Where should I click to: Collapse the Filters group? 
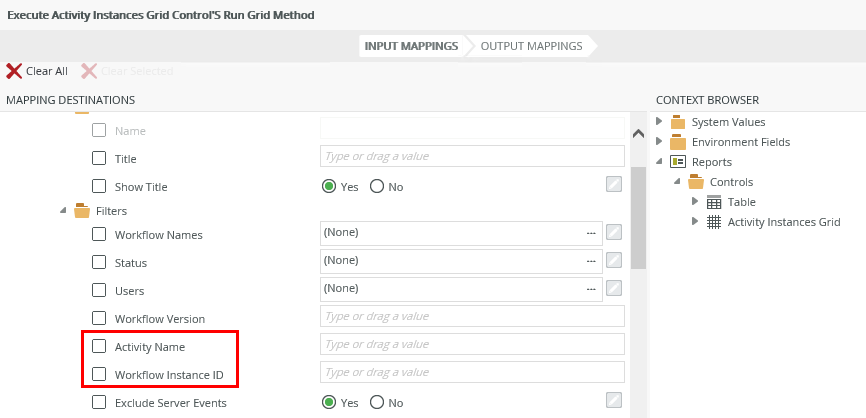[x=64, y=211]
